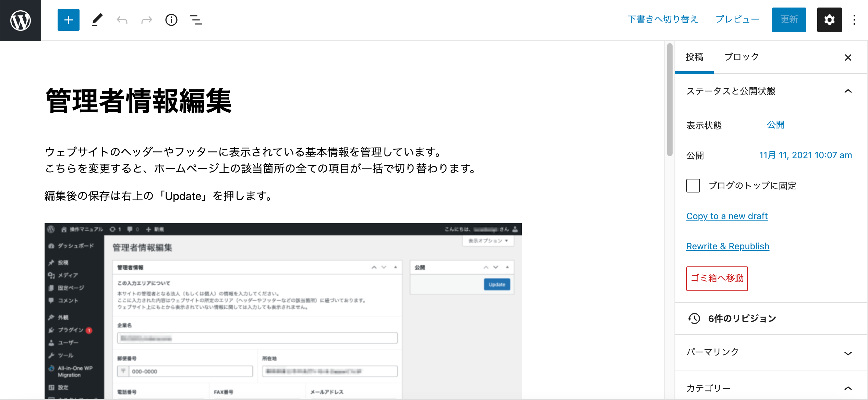This screenshot has width=868, height=400.
Task: Toggle the settings gear sidebar
Action: pos(829,20)
